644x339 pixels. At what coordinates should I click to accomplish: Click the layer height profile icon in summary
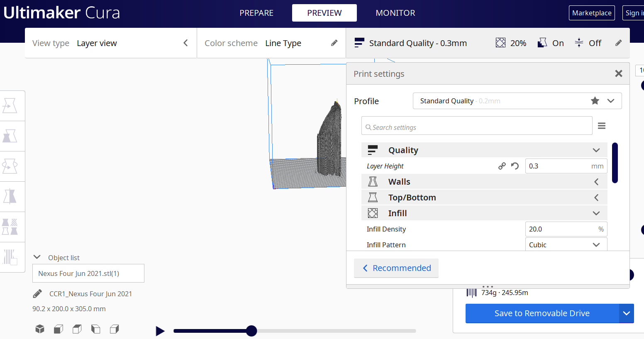(359, 43)
